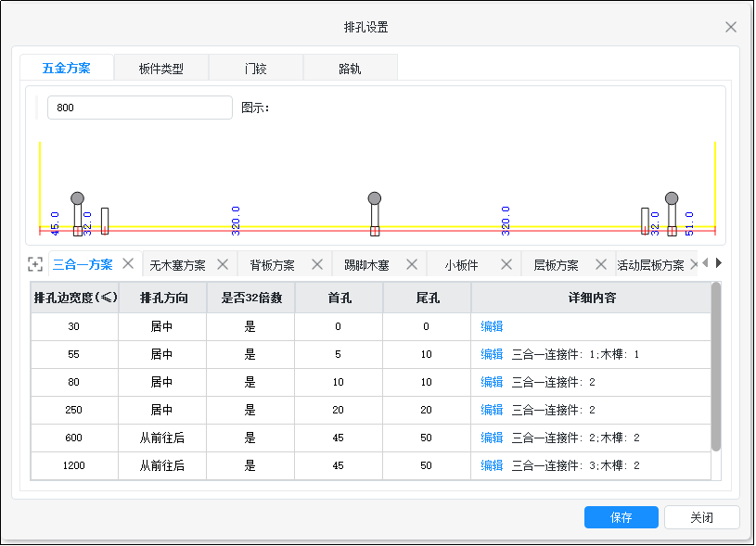Click the 800 width input field
This screenshot has height=546, width=756.
(140, 108)
